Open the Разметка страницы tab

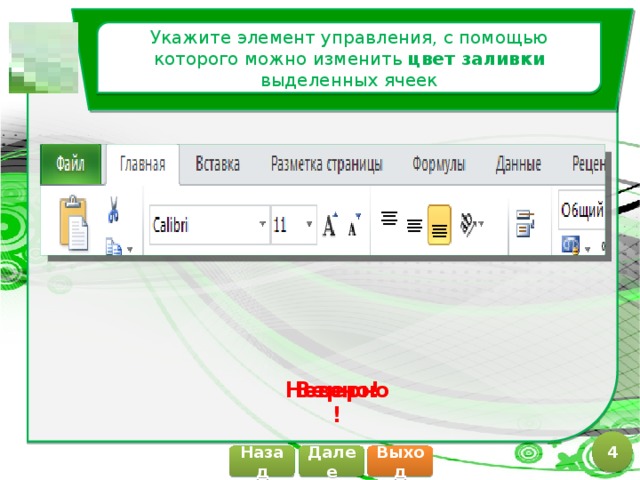coord(327,164)
